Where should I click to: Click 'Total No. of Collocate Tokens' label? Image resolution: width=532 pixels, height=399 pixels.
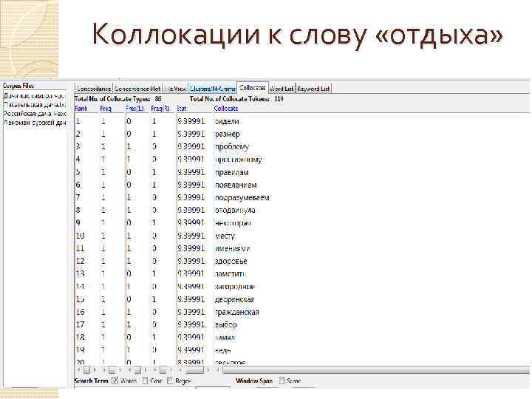tap(230, 99)
